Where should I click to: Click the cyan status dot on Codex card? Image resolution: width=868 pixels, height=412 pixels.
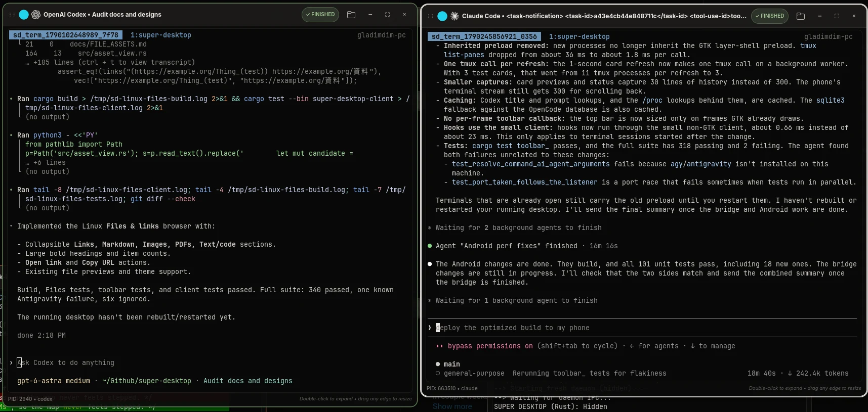pos(24,15)
